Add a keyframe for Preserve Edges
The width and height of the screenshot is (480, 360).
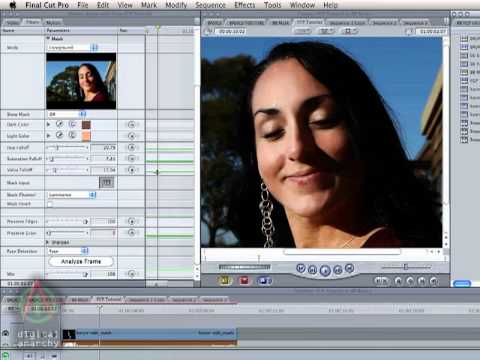click(132, 221)
